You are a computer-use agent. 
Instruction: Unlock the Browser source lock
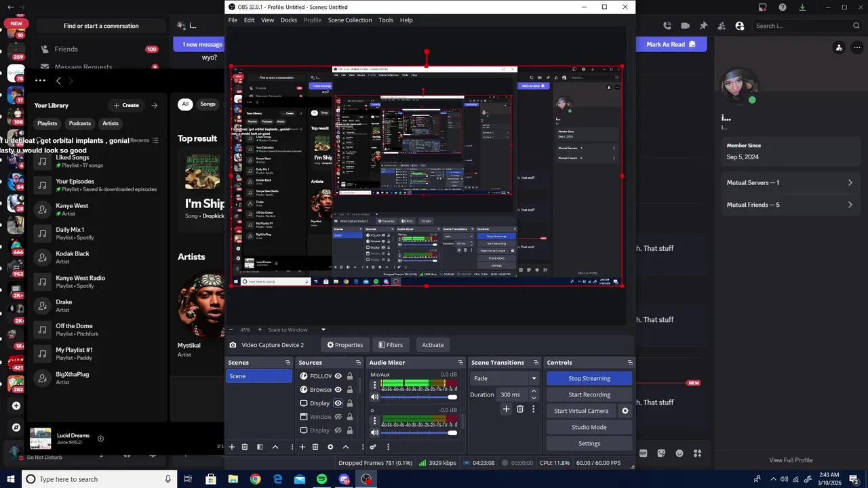[x=349, y=390]
